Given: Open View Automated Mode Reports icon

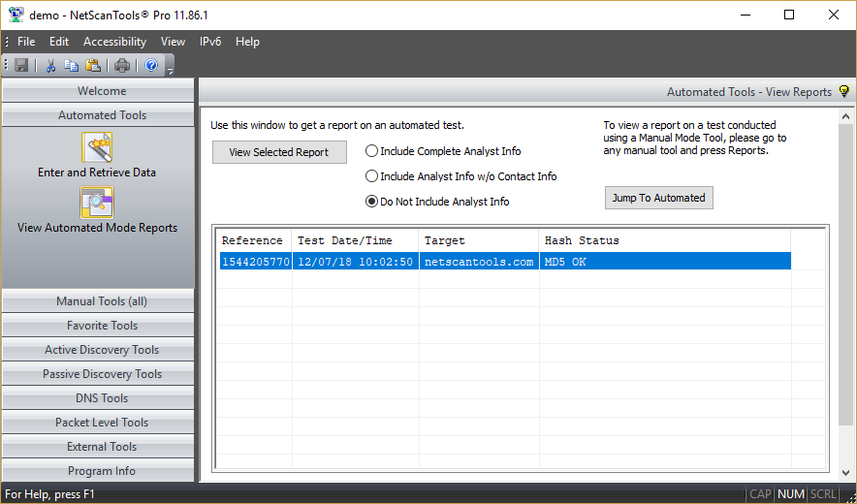Looking at the screenshot, I should (97, 203).
